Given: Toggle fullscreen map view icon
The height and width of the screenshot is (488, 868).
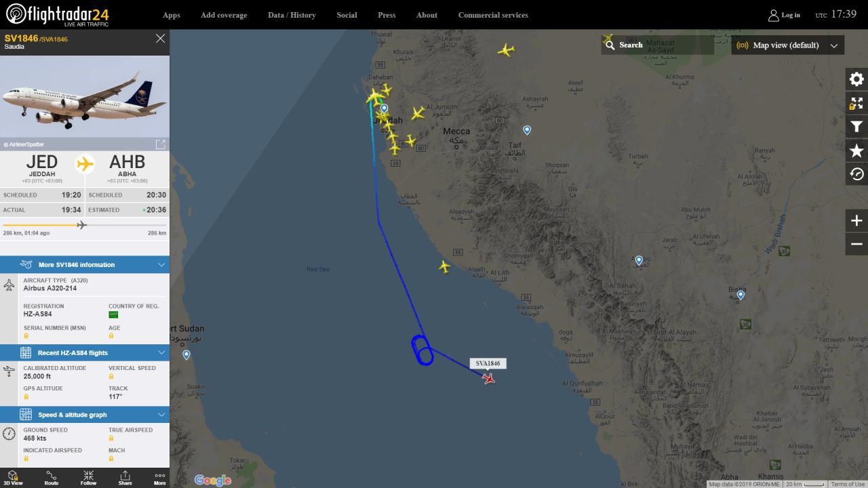Looking at the screenshot, I should pos(856,103).
